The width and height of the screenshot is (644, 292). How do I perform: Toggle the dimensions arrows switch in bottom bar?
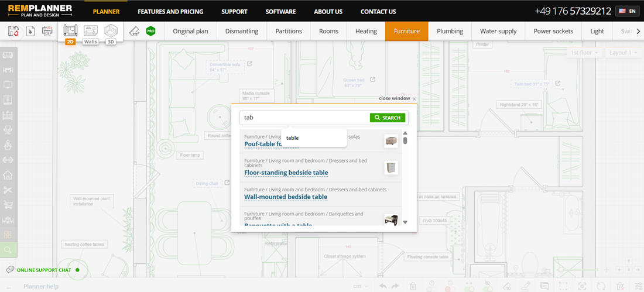pyautogui.click(x=470, y=286)
